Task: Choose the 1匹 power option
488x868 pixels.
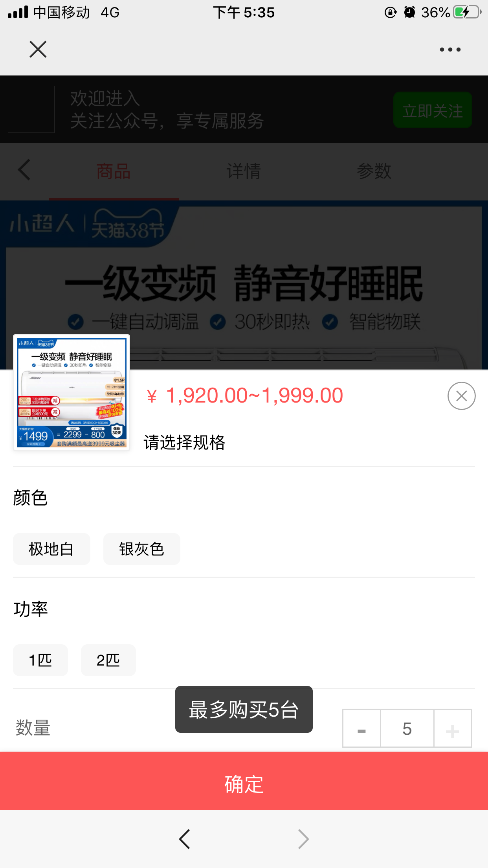Action: tap(40, 660)
